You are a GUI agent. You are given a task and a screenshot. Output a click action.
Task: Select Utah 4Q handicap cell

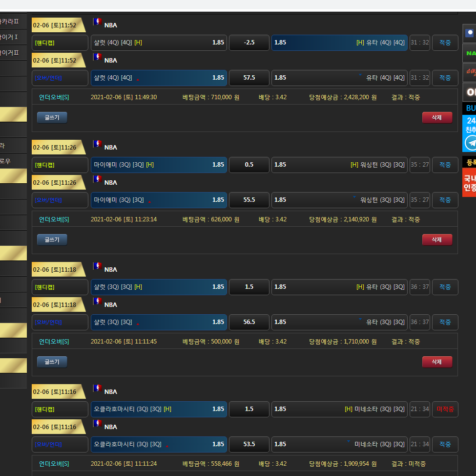tap(339, 43)
